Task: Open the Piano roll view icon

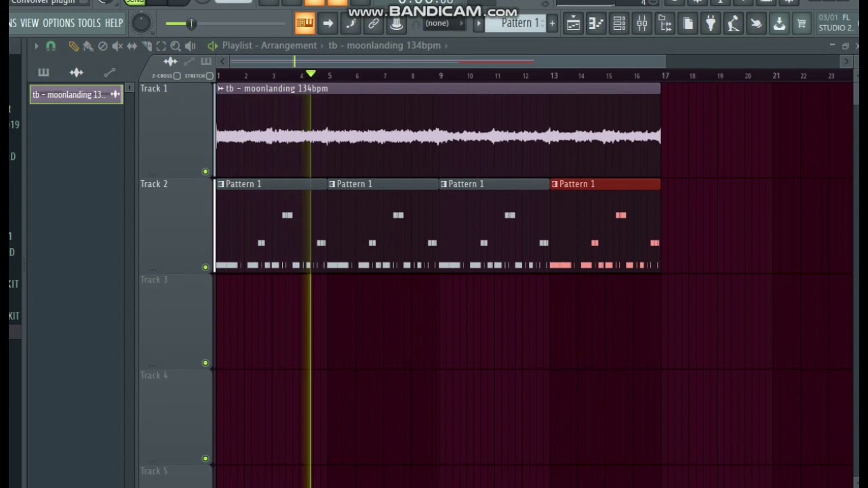Action: coord(596,24)
